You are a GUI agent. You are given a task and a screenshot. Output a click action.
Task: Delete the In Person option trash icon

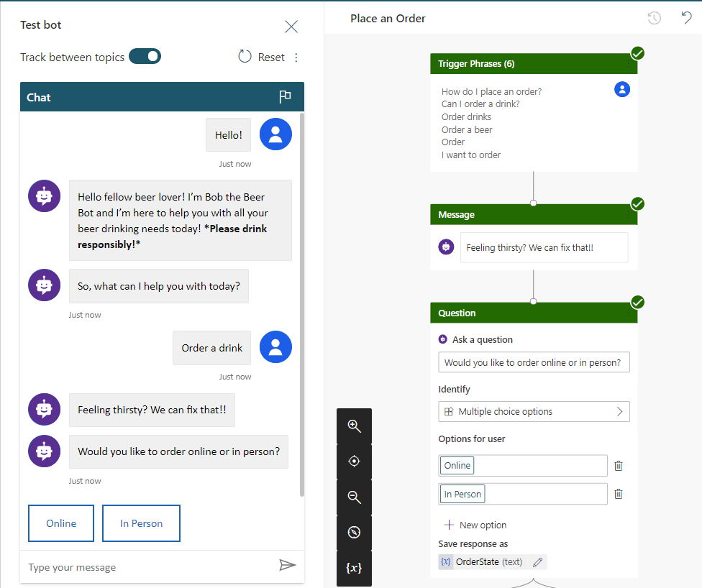(619, 494)
